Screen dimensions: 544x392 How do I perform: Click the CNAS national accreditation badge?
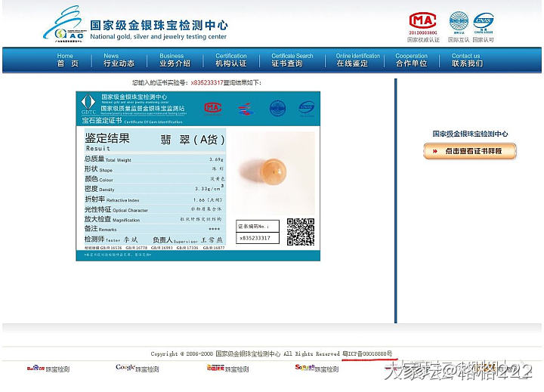pos(484,20)
